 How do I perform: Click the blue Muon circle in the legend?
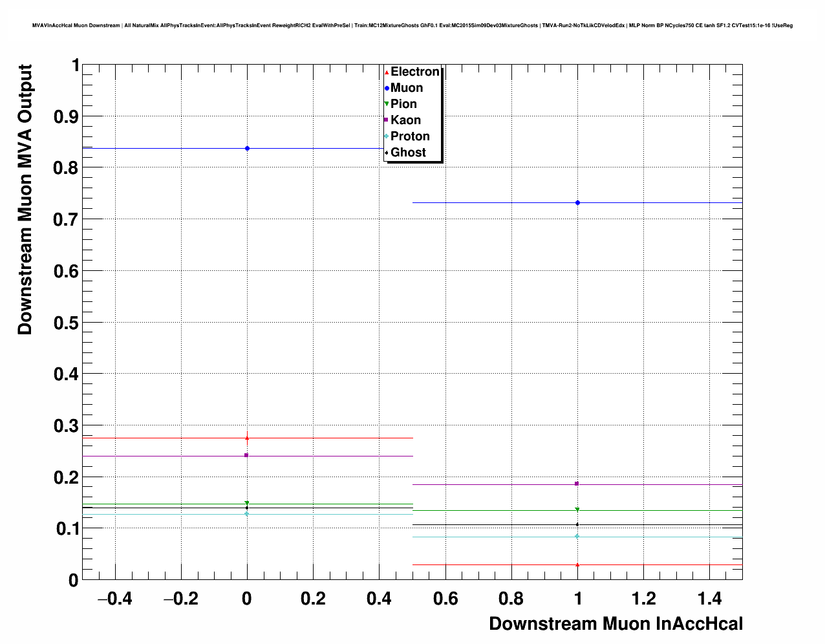pyautogui.click(x=387, y=88)
